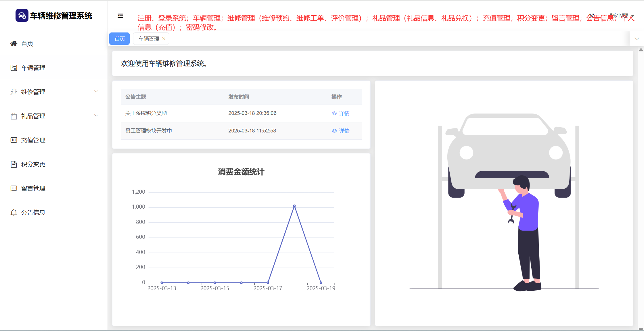This screenshot has width=644, height=331.
Task: Switch to the 首页 tab
Action: [x=120, y=39]
